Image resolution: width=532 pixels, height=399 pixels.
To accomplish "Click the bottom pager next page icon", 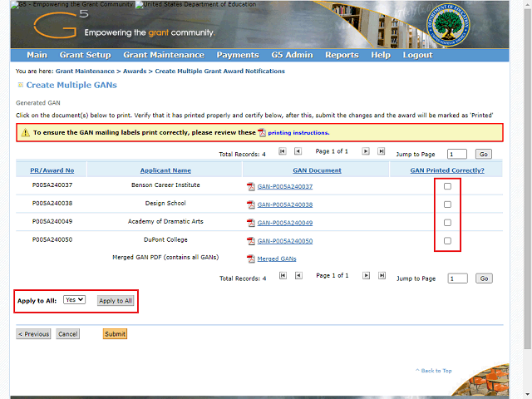I will tap(365, 275).
